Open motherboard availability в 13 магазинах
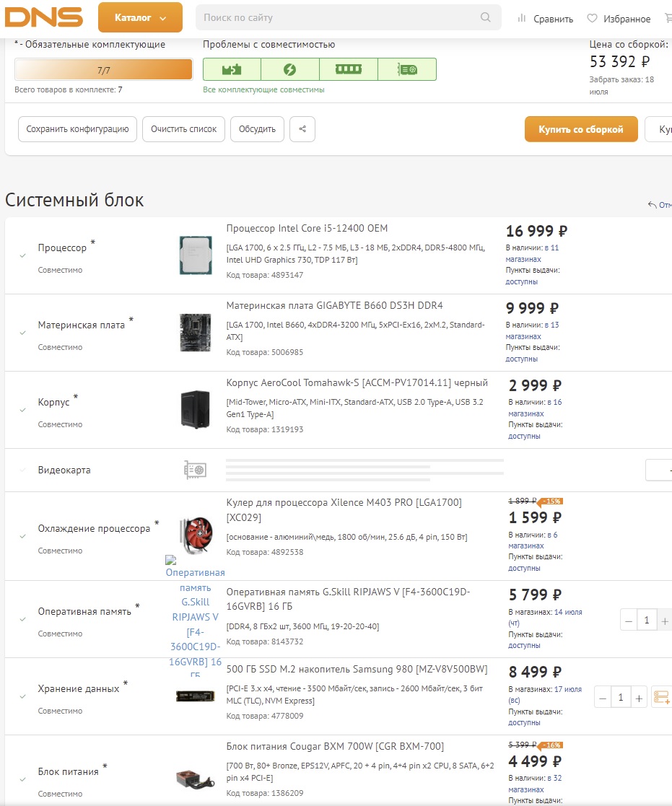This screenshot has height=806, width=672. [532, 330]
